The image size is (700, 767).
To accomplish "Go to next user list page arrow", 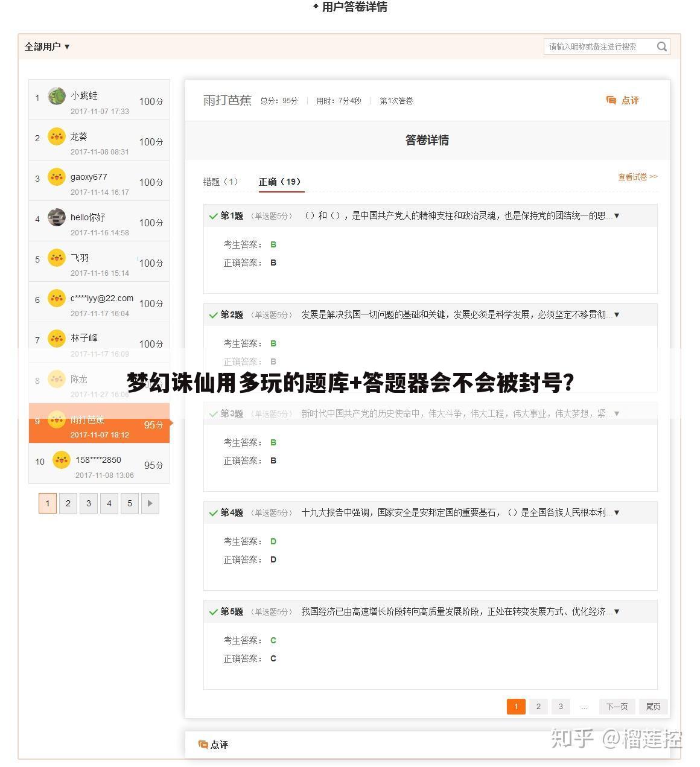I will tap(150, 503).
